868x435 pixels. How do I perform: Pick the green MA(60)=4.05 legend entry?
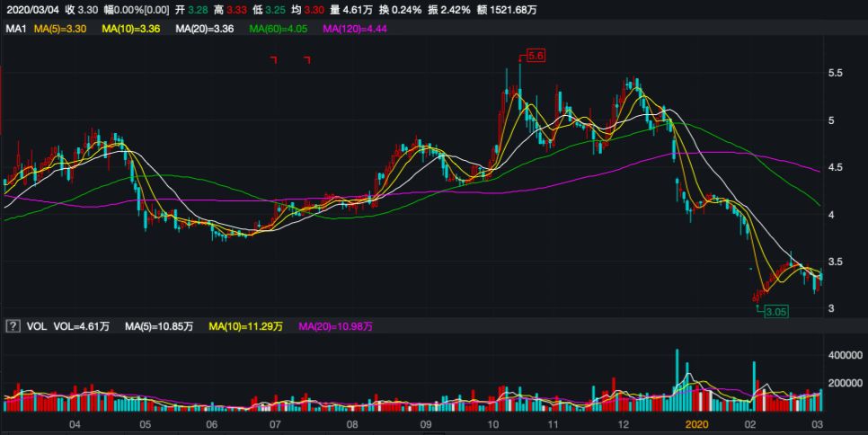tap(279, 29)
